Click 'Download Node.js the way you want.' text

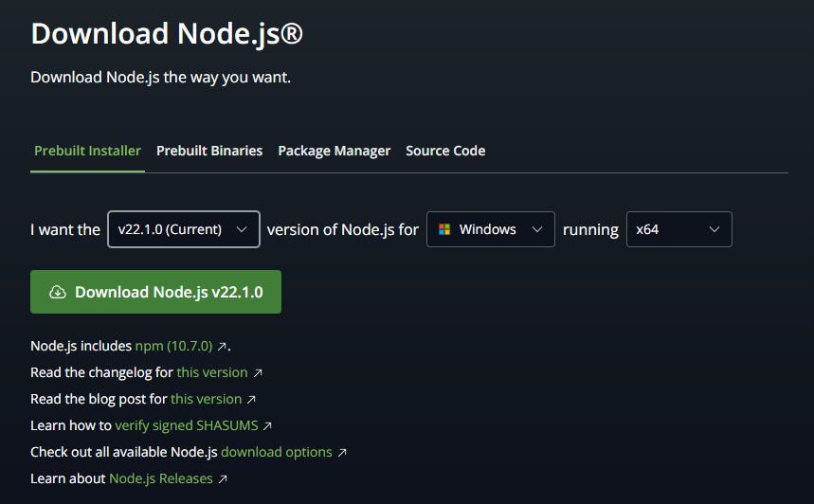tap(160, 77)
